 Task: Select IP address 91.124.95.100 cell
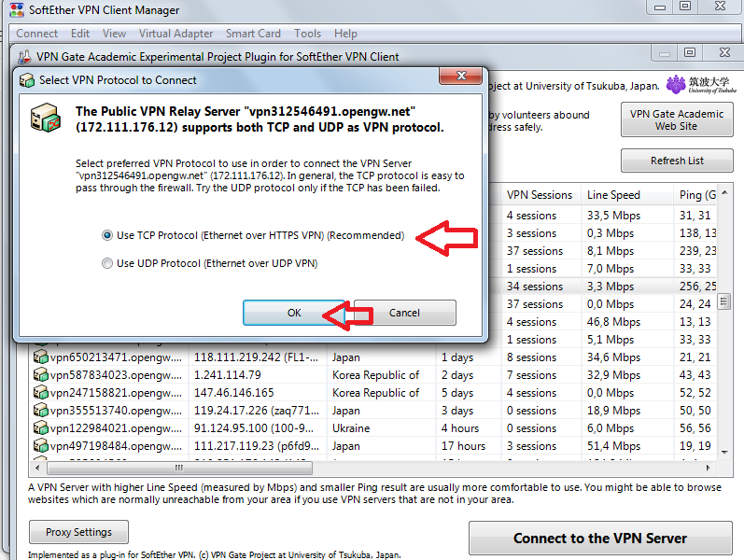pyautogui.click(x=256, y=428)
